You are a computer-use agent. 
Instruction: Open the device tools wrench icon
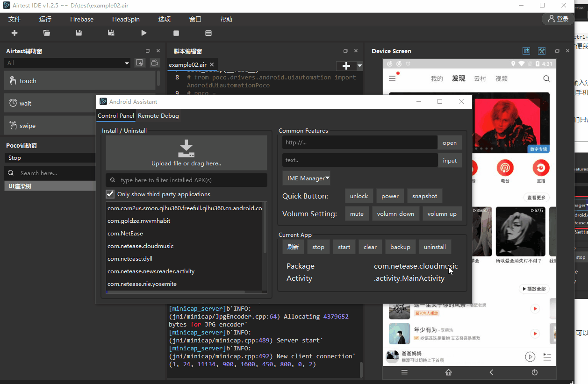pos(542,51)
